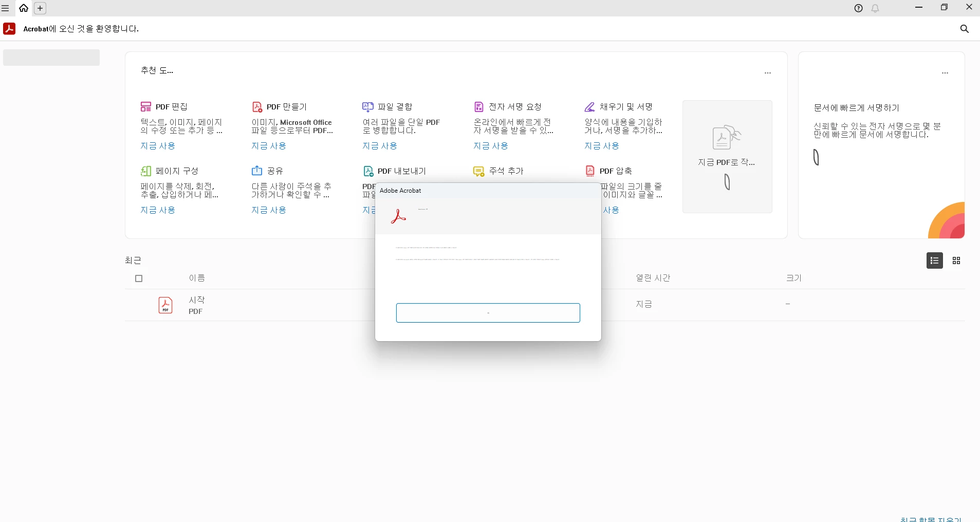The height and width of the screenshot is (522, 980).
Task: Click the PDF 편집 tool icon
Action: (x=146, y=107)
